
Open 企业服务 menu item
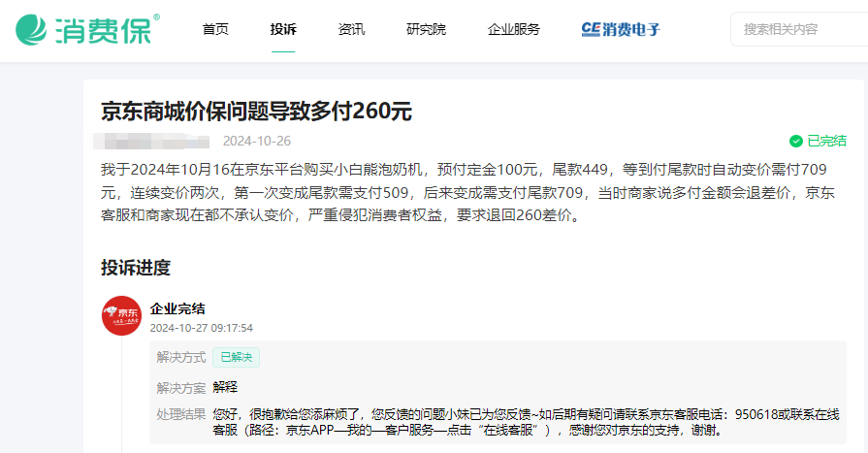(514, 29)
